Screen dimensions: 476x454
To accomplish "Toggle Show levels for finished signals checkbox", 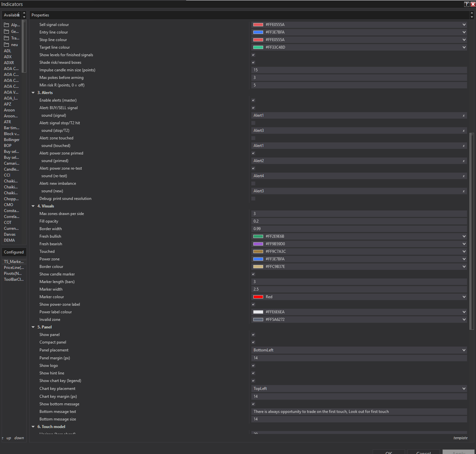I will [x=253, y=55].
